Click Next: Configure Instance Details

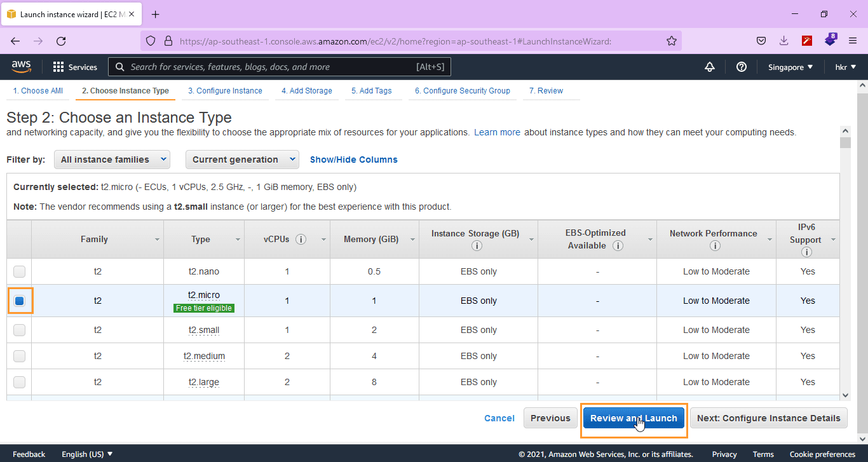(x=768, y=418)
